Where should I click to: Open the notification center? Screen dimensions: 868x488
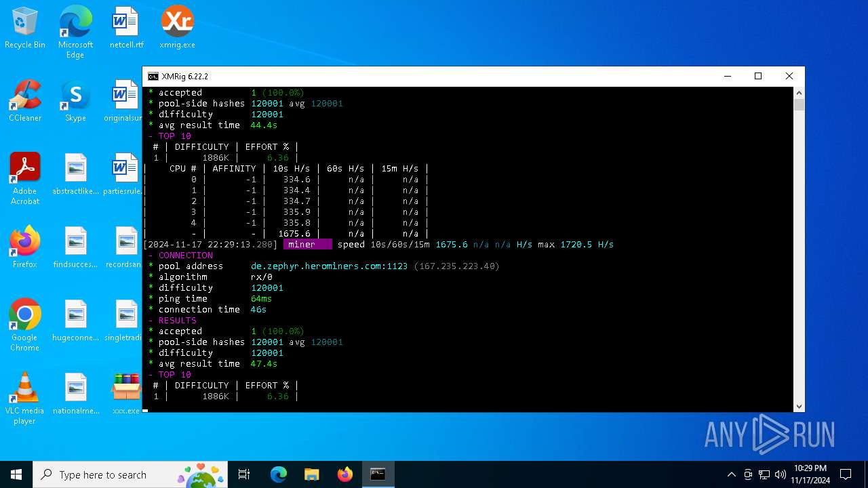click(x=846, y=474)
